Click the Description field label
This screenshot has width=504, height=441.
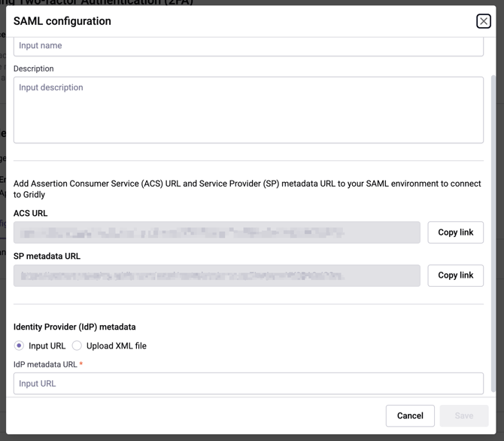point(34,68)
